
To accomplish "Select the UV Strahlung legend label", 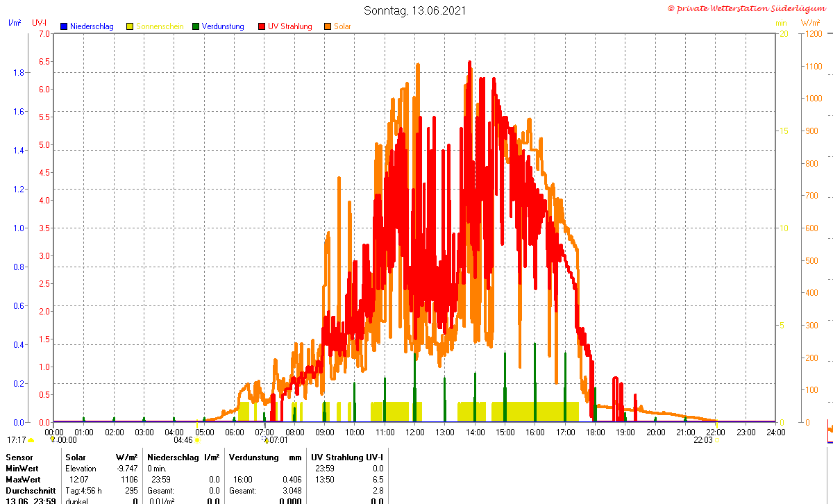I will coord(290,26).
